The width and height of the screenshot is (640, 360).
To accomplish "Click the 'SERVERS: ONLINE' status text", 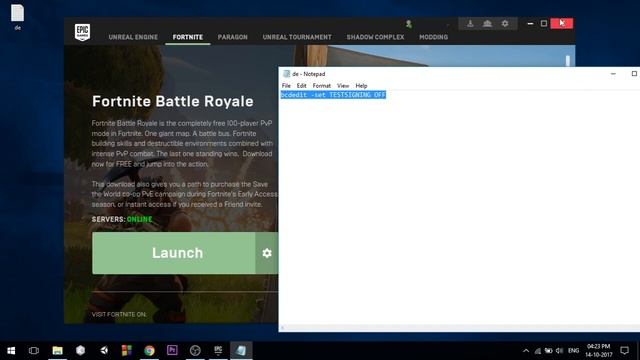I will pos(122,220).
